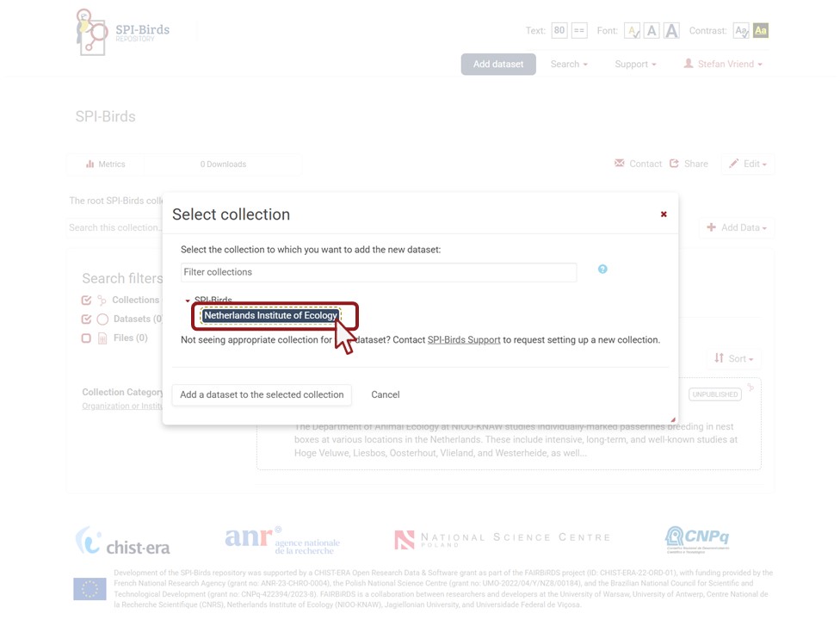The image size is (840, 620).
Task: Choose the high contrast yellow Aa icon
Action: pos(761,31)
